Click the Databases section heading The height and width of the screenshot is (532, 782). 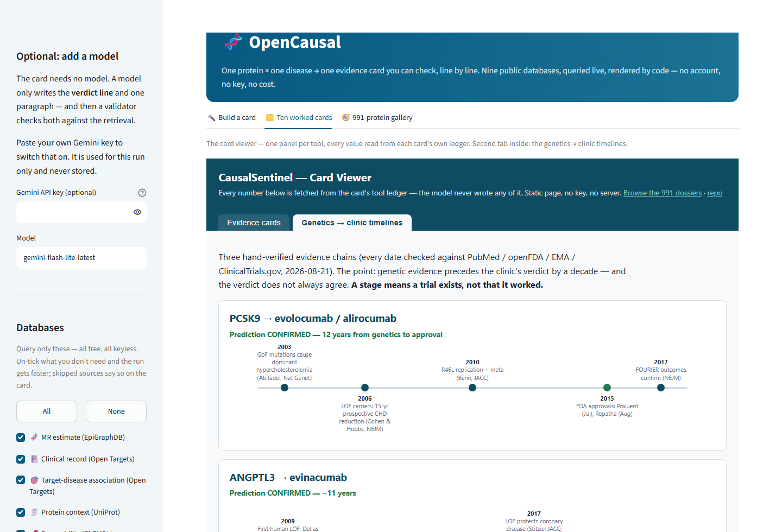(x=40, y=328)
